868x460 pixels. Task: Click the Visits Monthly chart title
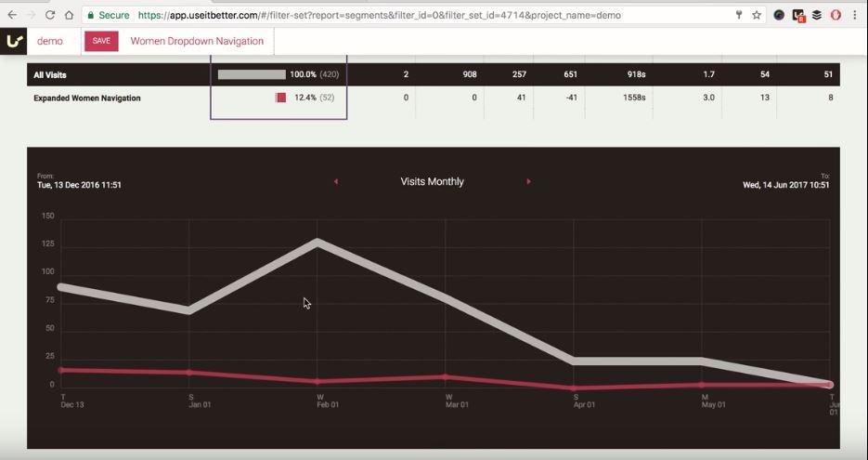[433, 182]
